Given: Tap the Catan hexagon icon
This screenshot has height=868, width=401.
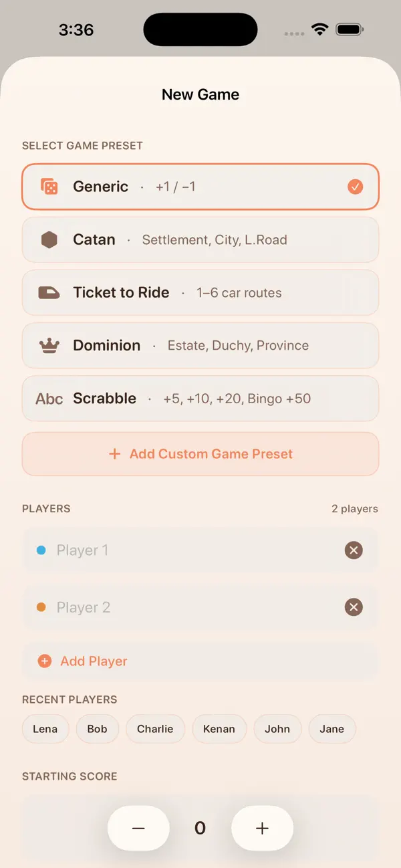Looking at the screenshot, I should coord(49,239).
